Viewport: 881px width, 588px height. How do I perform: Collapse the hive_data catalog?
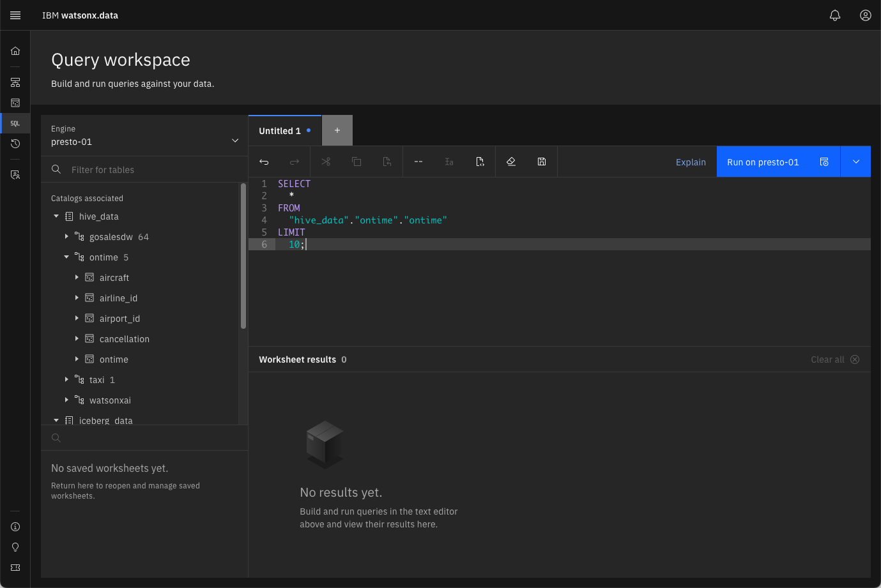click(56, 216)
